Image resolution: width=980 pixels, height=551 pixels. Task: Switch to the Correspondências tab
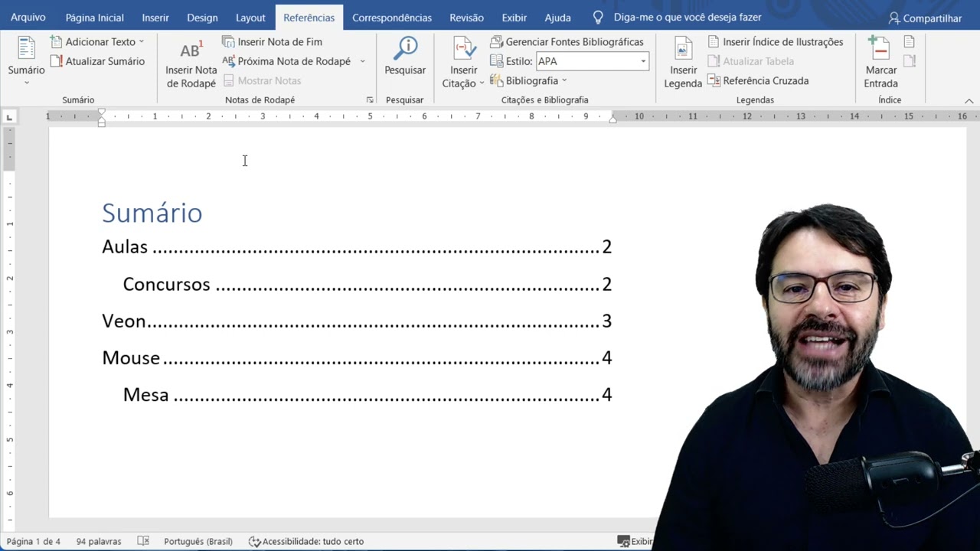click(x=392, y=18)
